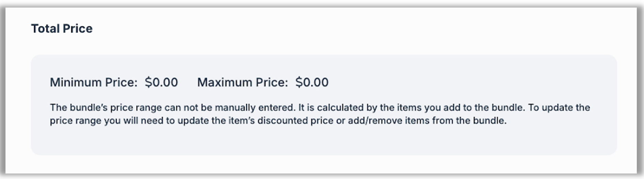Click the Total Price heading
This screenshot has height=179, width=644.
[x=62, y=28]
